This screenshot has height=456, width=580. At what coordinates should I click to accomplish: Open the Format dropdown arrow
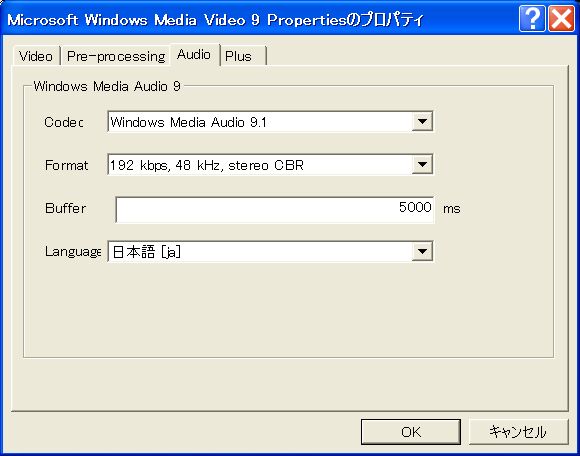pyautogui.click(x=422, y=165)
